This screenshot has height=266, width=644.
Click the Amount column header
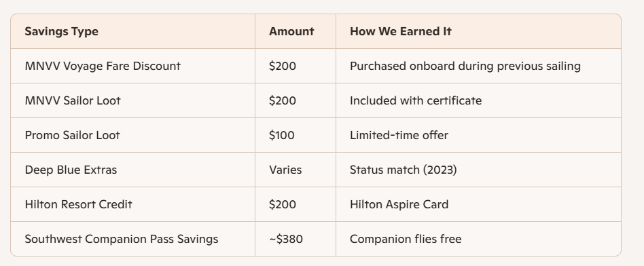[291, 32]
